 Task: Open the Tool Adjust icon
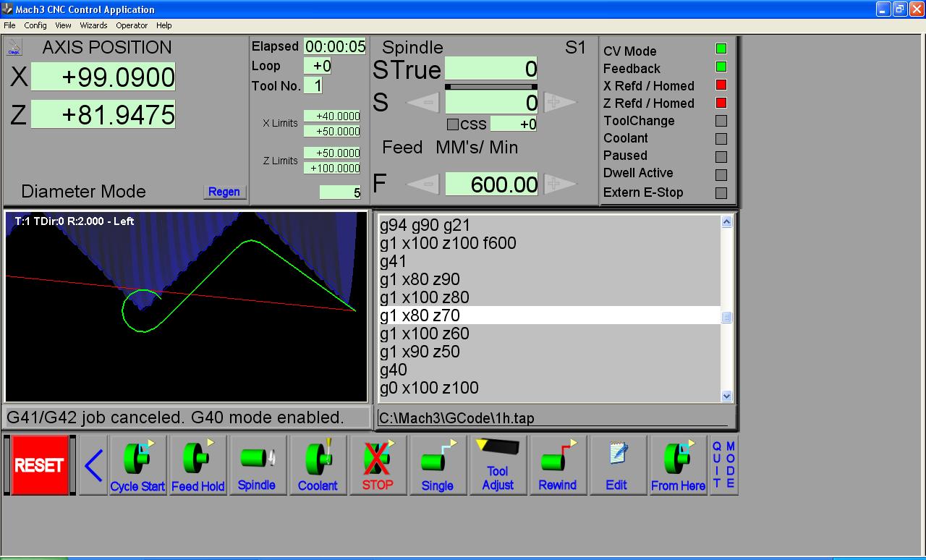[x=498, y=465]
